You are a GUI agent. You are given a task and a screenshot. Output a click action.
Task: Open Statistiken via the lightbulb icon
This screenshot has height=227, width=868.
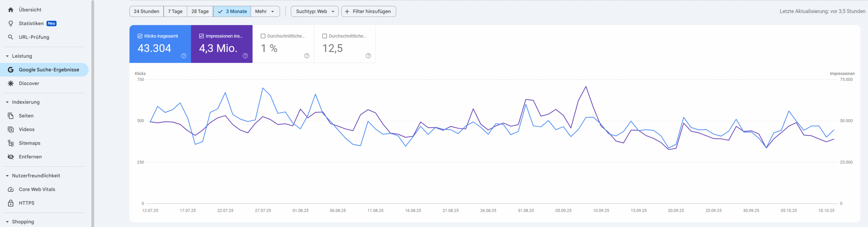[x=11, y=23]
